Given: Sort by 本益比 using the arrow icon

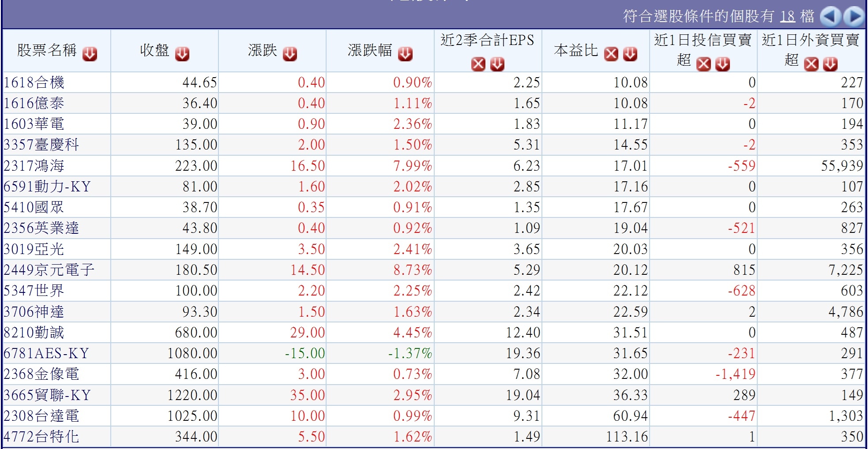Looking at the screenshot, I should (630, 54).
